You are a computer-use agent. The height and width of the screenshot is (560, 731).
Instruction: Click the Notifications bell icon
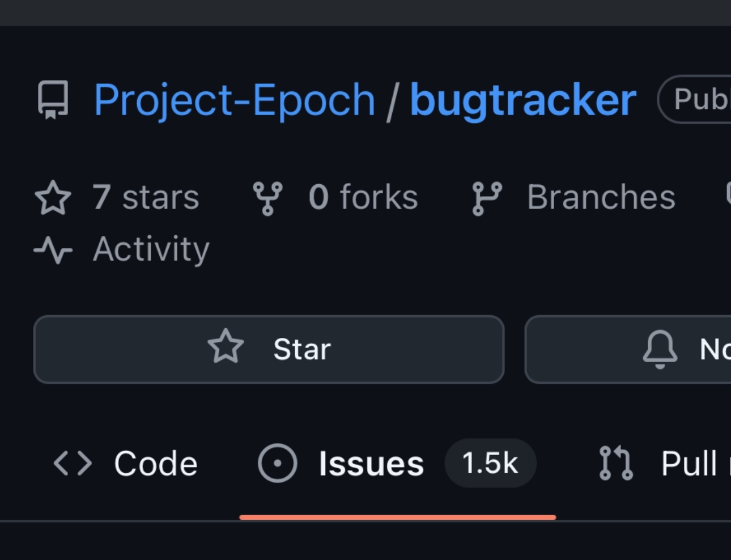(x=660, y=349)
